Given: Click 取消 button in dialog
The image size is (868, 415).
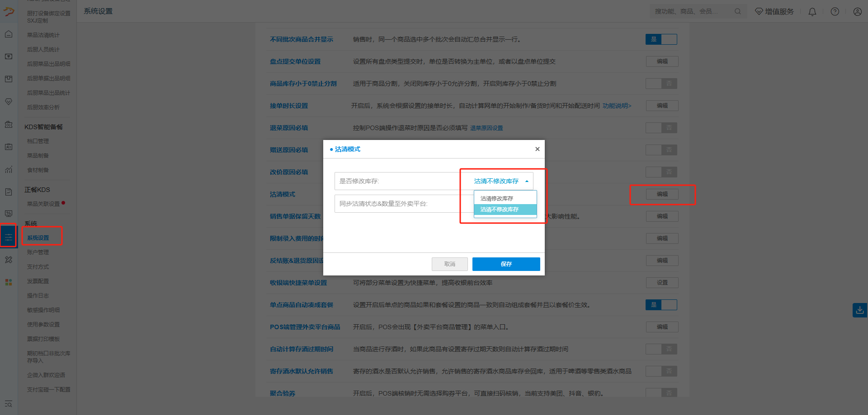Looking at the screenshot, I should pos(450,264).
